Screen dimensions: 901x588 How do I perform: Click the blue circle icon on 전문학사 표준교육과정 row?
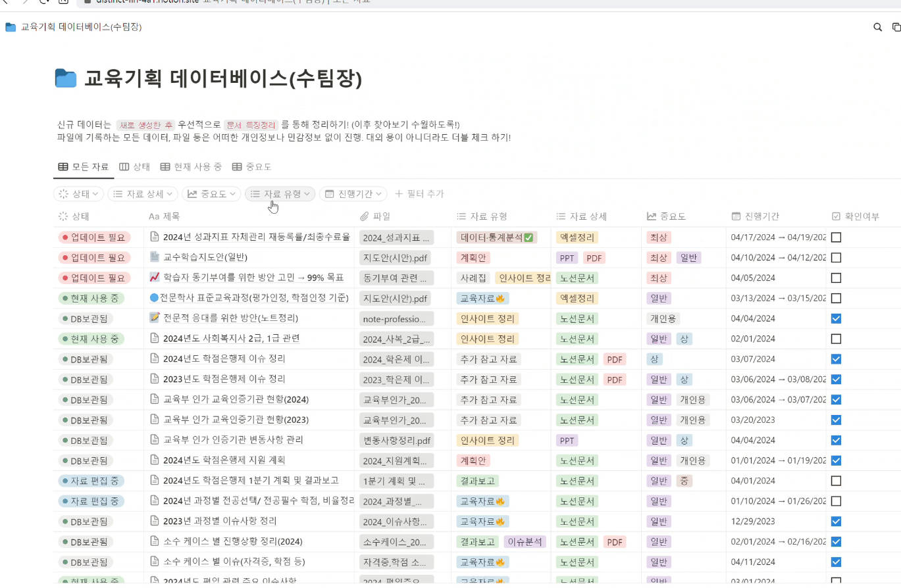pyautogui.click(x=155, y=298)
